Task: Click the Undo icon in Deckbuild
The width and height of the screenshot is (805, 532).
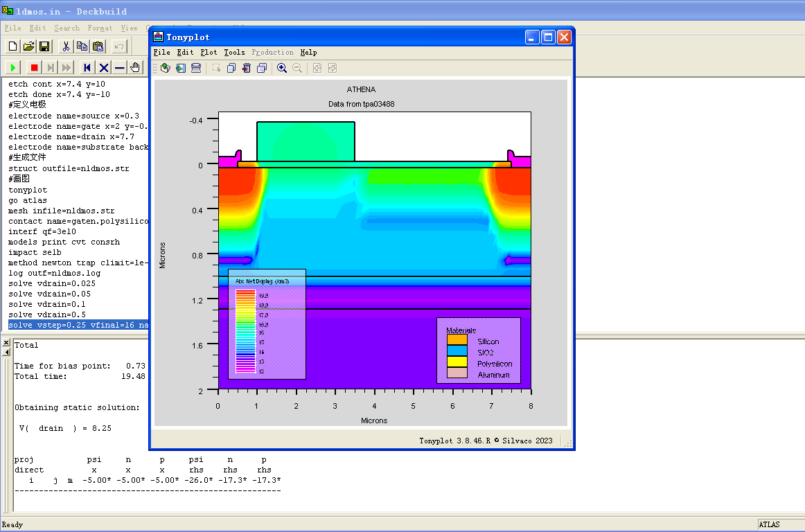Action: tap(118, 46)
